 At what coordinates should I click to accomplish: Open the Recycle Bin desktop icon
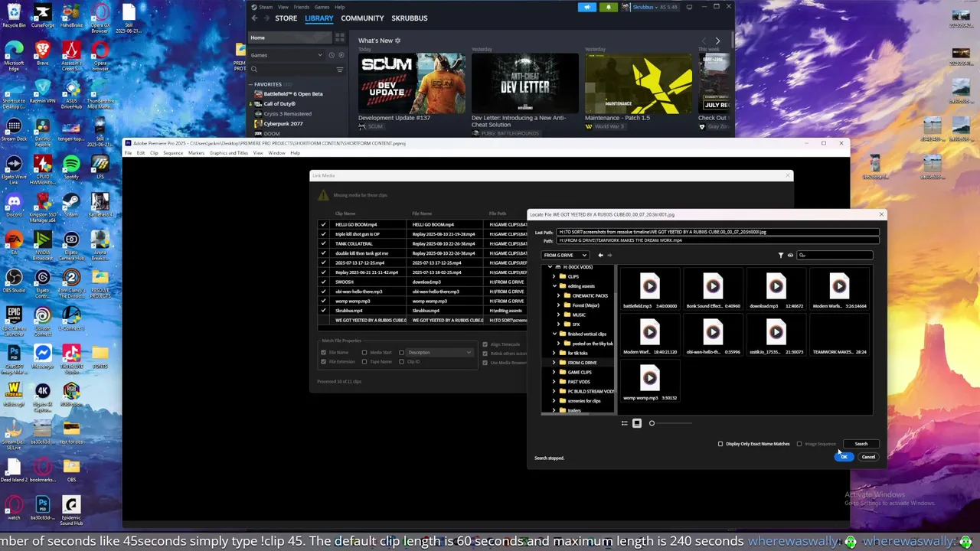tap(14, 15)
